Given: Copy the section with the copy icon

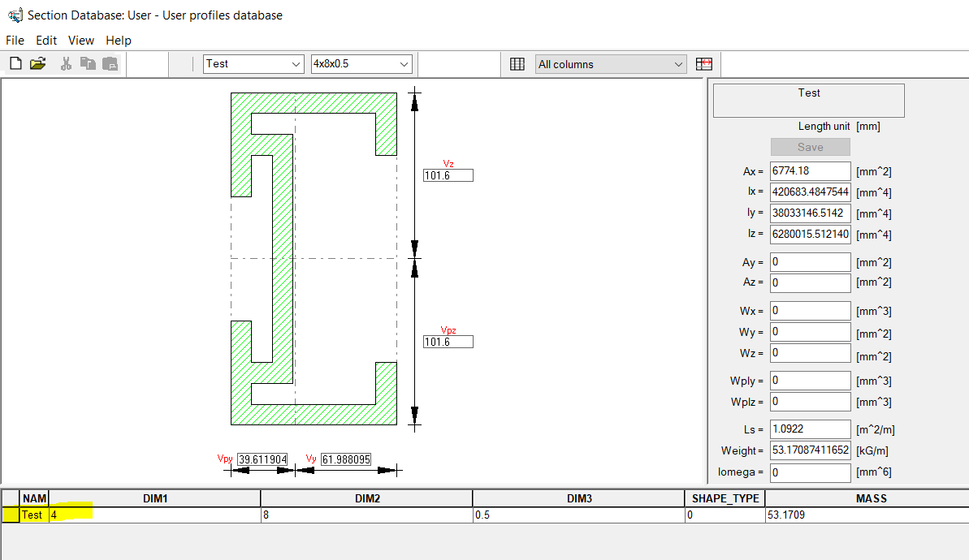Looking at the screenshot, I should 88,63.
